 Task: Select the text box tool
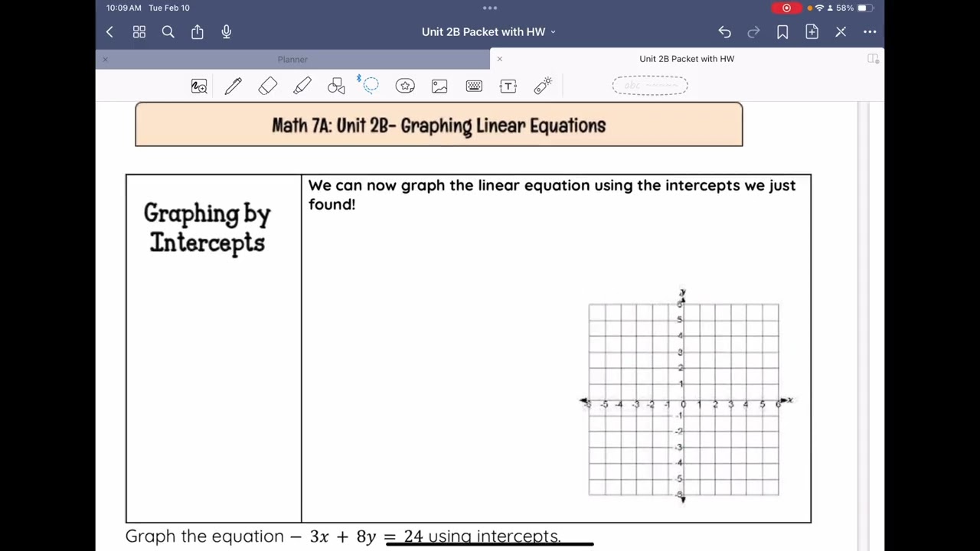tap(508, 86)
